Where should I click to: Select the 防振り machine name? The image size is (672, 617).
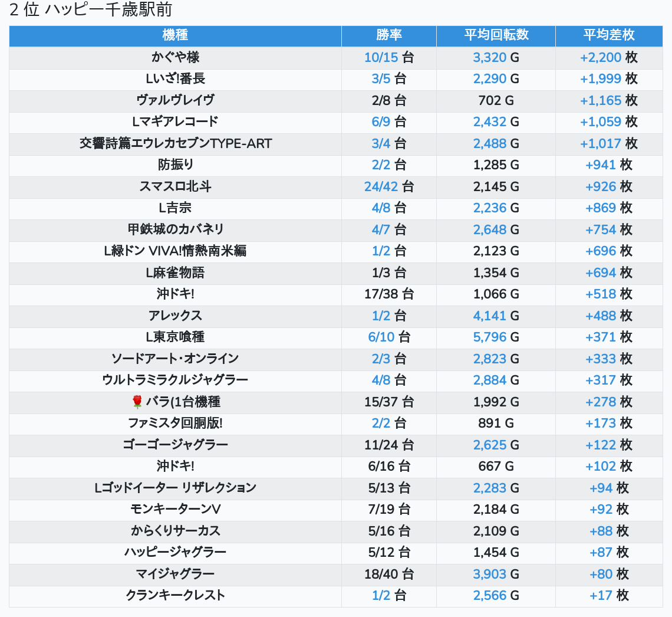[x=175, y=165]
